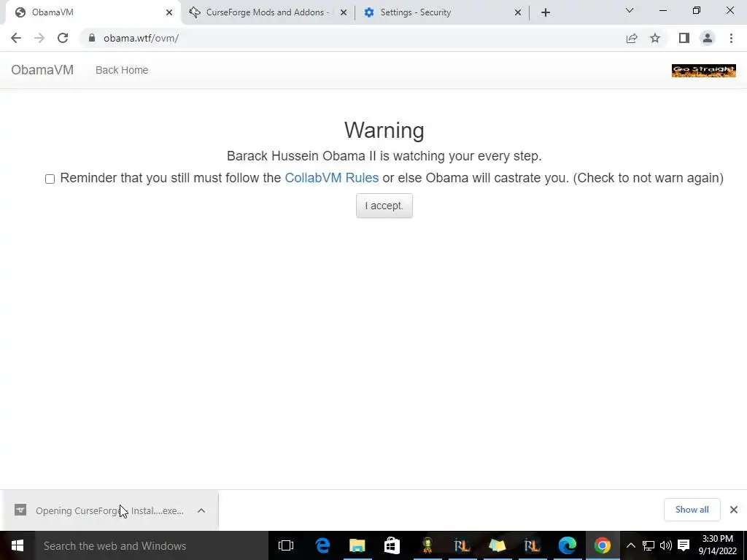This screenshot has height=560, width=747.
Task: Close the Settings - Security tab
Action: (518, 12)
